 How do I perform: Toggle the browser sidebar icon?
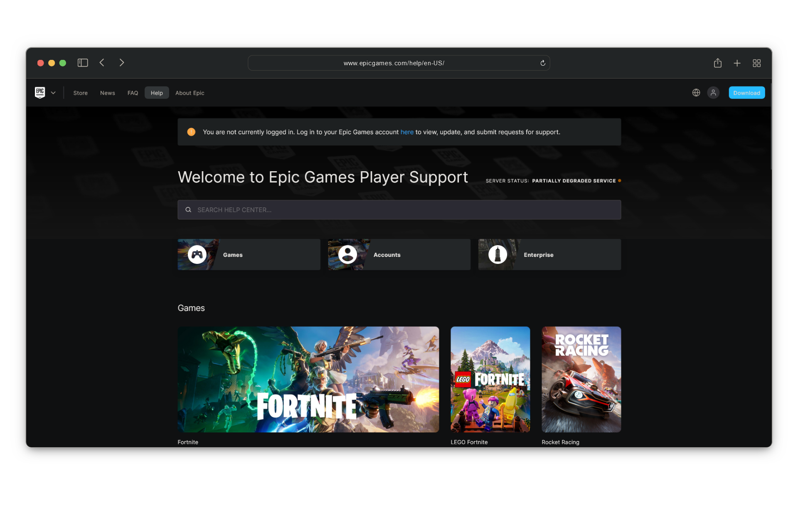click(x=83, y=63)
